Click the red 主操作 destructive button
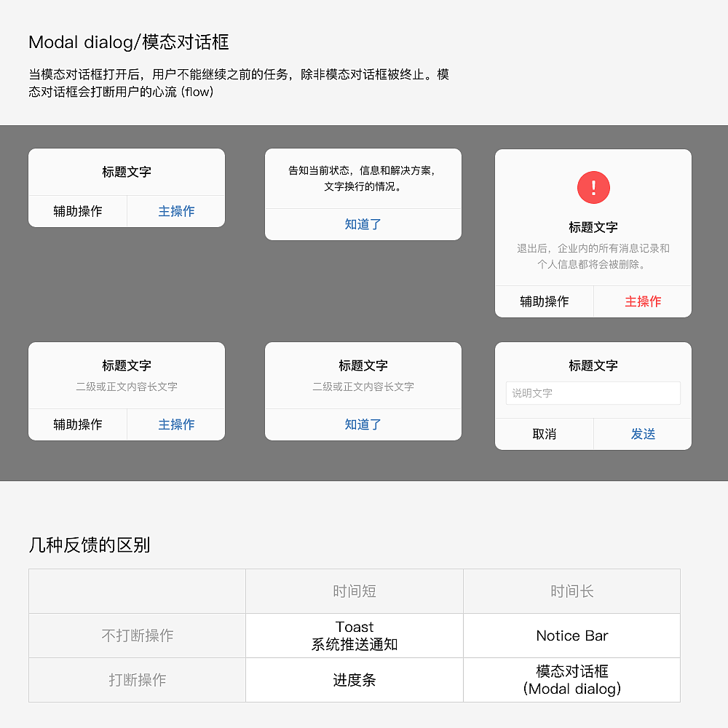The height and width of the screenshot is (728, 728). coord(642,301)
